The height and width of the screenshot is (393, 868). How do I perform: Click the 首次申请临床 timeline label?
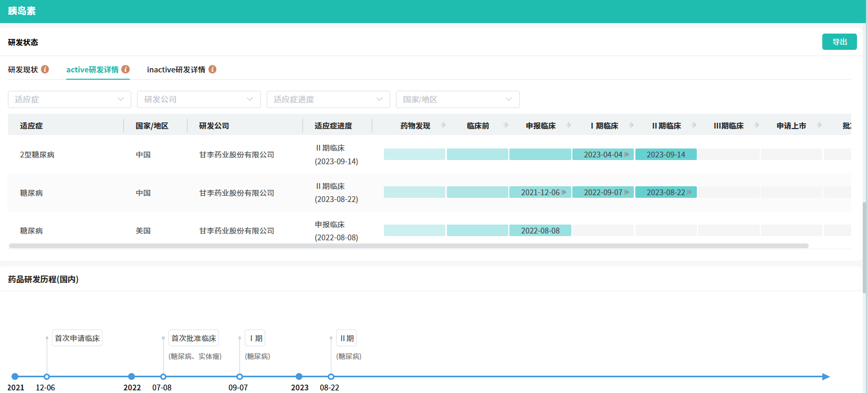pyautogui.click(x=77, y=338)
